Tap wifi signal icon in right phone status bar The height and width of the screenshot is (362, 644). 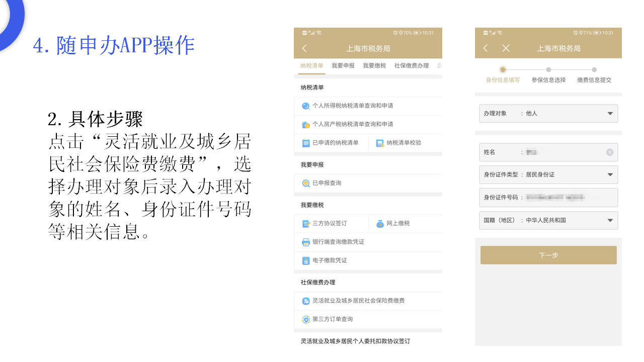point(500,33)
